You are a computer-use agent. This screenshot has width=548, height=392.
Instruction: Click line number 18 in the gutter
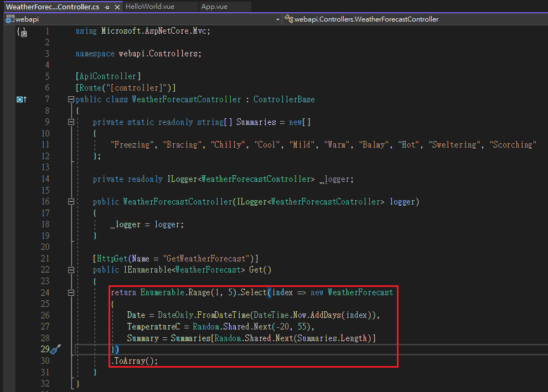(45, 224)
